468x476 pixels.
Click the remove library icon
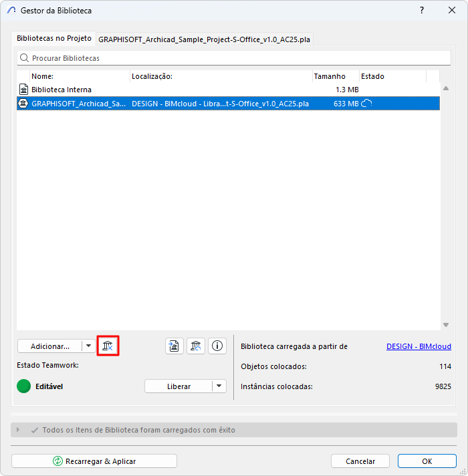(108, 346)
